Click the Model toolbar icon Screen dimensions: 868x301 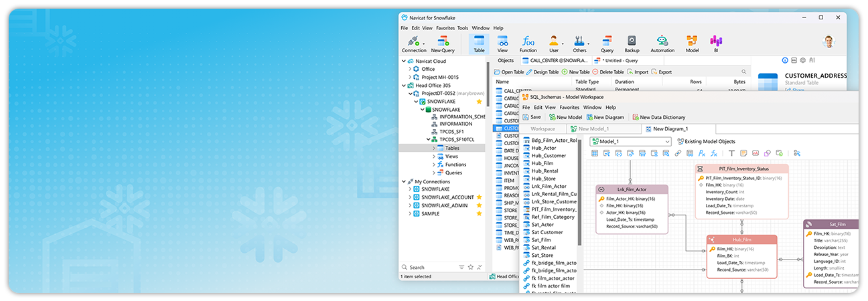(x=692, y=44)
